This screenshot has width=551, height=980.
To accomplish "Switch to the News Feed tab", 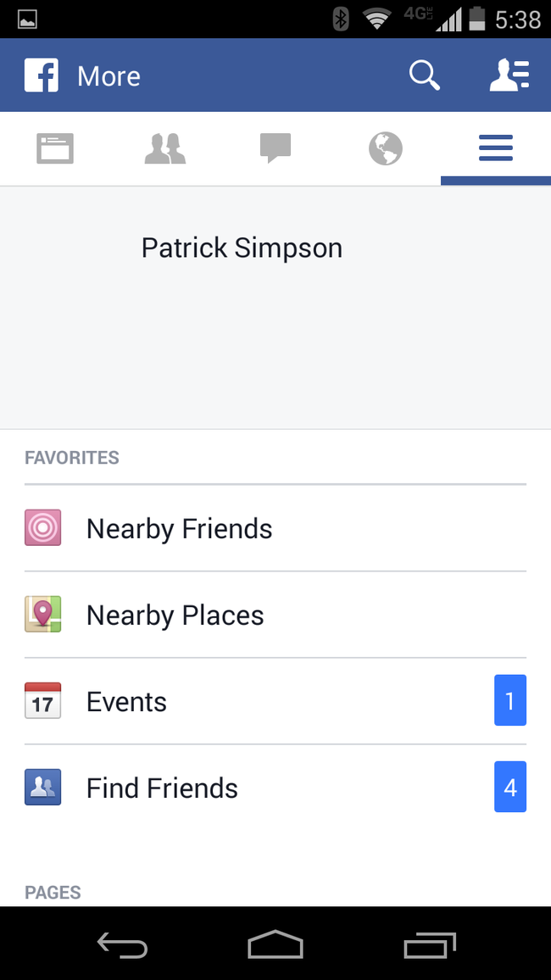I will [x=54, y=148].
